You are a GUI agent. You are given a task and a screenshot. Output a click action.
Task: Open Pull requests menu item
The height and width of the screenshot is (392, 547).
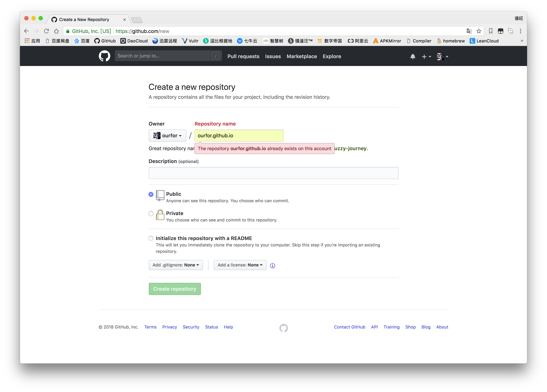pyautogui.click(x=243, y=56)
